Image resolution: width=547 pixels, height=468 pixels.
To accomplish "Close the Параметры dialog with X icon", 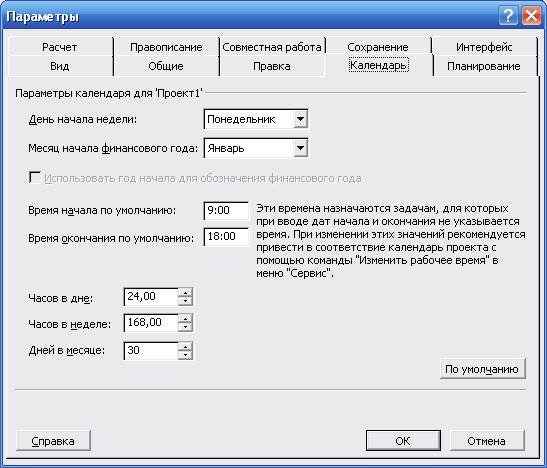I will tap(531, 16).
